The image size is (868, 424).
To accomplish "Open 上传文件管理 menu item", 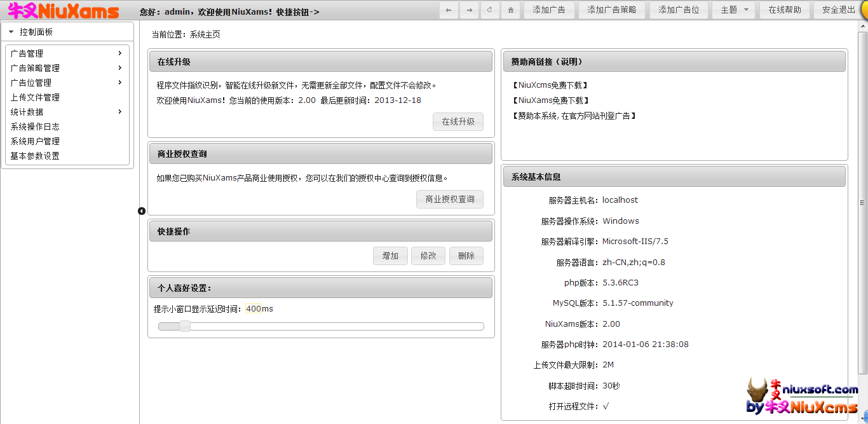I will tap(35, 97).
